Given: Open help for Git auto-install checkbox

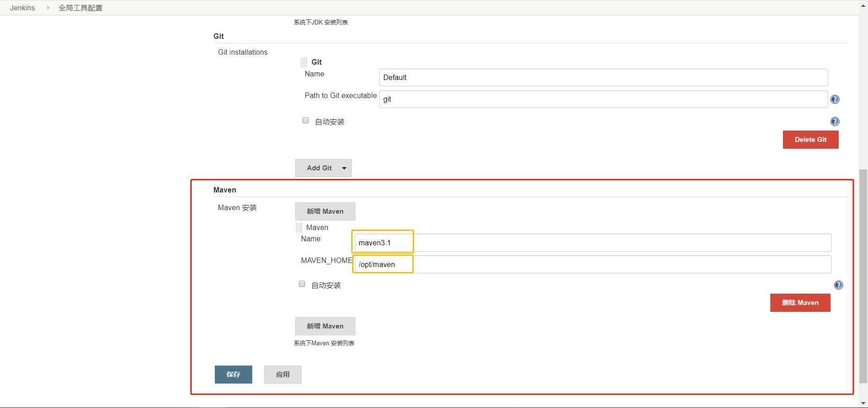Looking at the screenshot, I should point(835,122).
